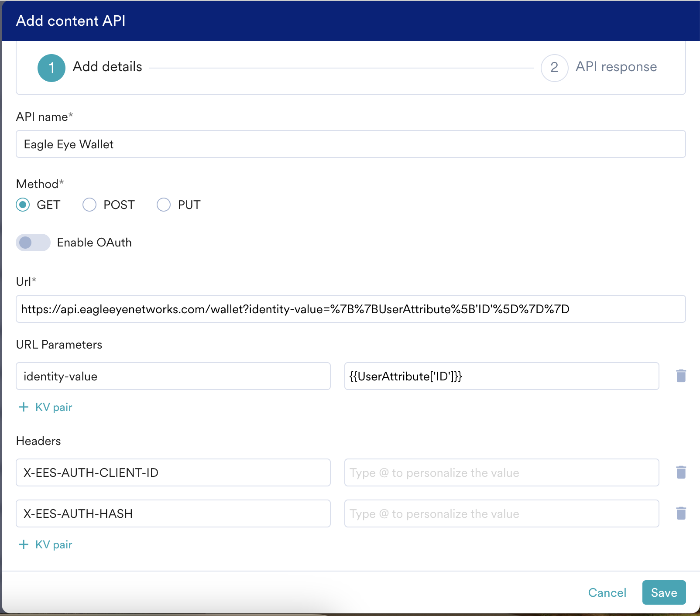
Task: Click the URL Parameters section label
Action: tap(59, 345)
